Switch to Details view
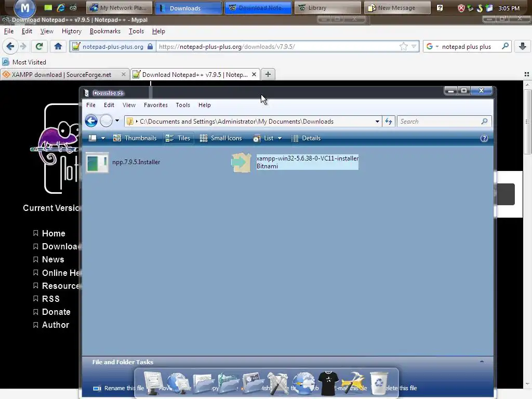 (306, 138)
